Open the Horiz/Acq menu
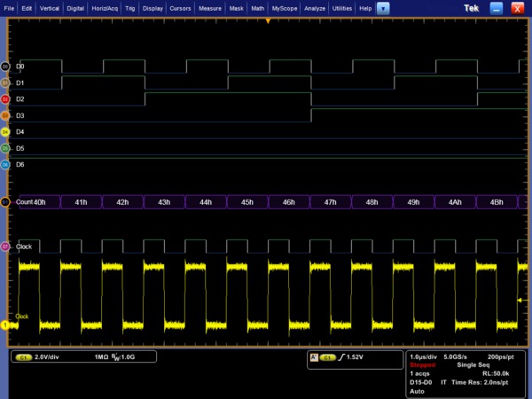The height and width of the screenshot is (399, 532). tap(106, 7)
